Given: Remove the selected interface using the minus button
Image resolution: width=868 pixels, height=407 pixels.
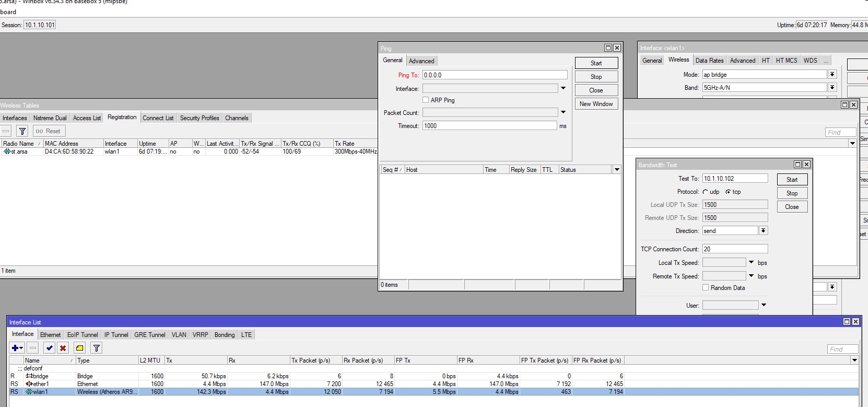Looking at the screenshot, I should click(33, 348).
